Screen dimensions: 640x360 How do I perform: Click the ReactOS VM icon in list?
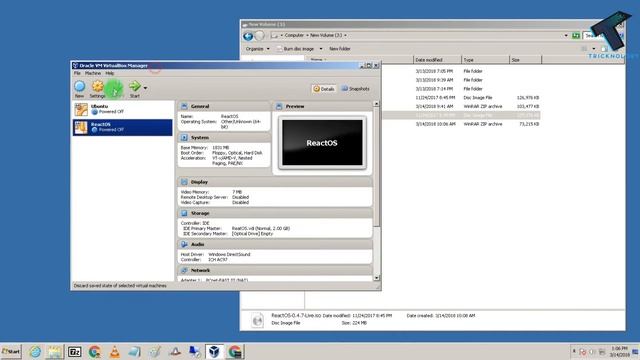tap(81, 127)
